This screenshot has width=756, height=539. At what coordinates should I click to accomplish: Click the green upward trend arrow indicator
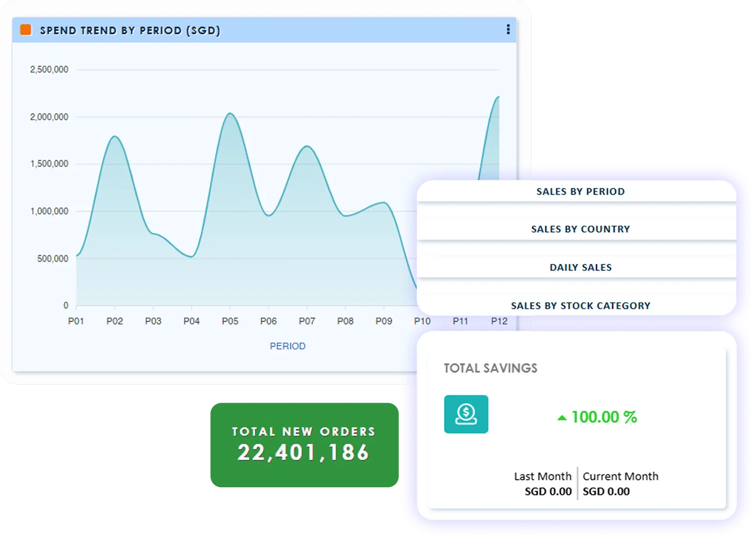[x=562, y=417]
